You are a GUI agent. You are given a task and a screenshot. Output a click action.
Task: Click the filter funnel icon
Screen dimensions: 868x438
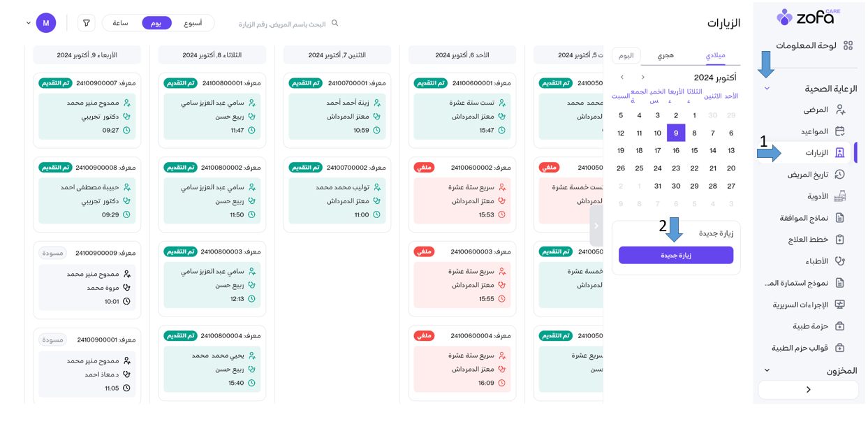click(87, 23)
